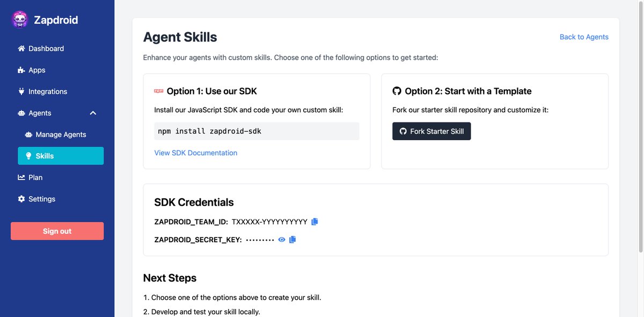This screenshot has height=317, width=644.
Task: Select the Skills sidebar item
Action: point(61,156)
